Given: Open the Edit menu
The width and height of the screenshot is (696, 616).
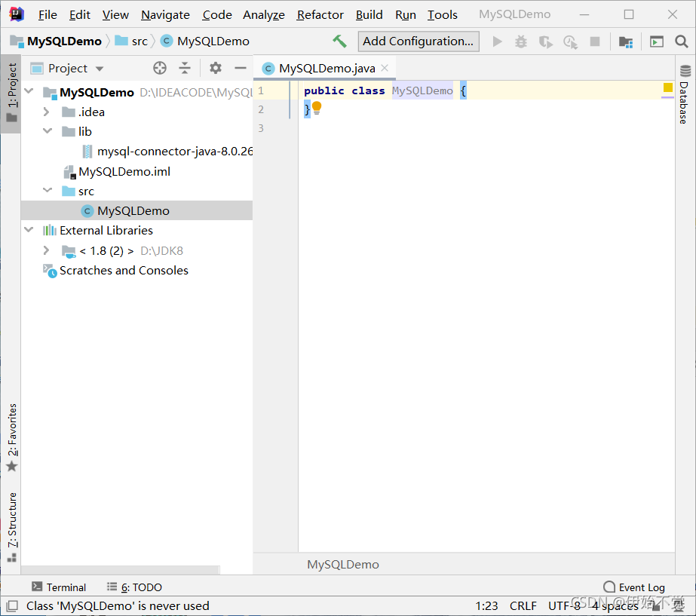Looking at the screenshot, I should pos(80,14).
